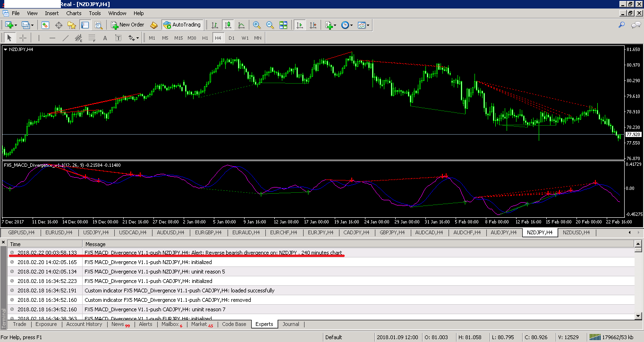Click the Zoom In magnifier icon

pyautogui.click(x=256, y=25)
